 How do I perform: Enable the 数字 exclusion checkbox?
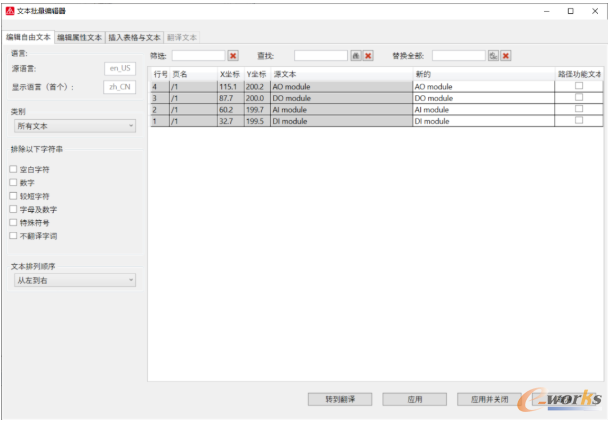coord(13,182)
